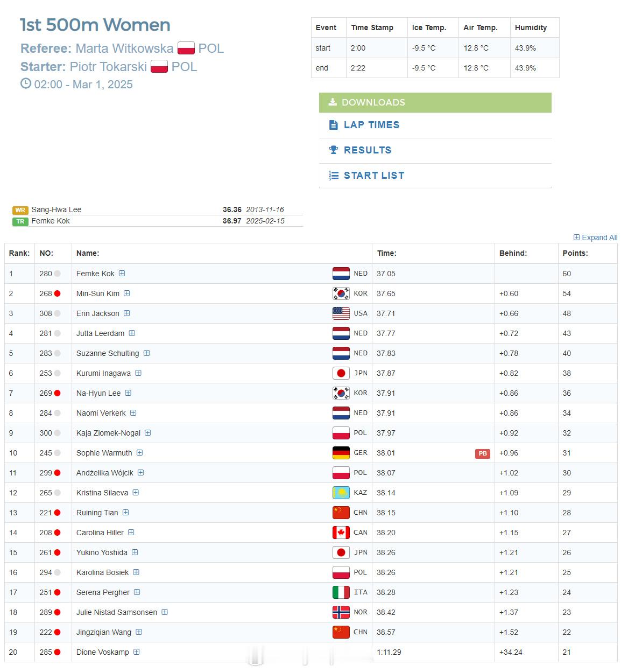Expand Andżelika Wójcik's row details
621x672 pixels.
140,473
